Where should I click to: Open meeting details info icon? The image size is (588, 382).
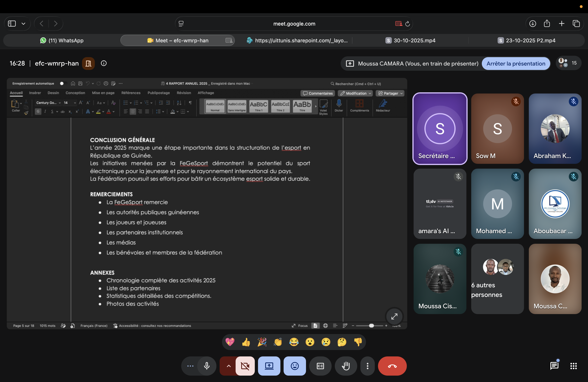point(104,63)
